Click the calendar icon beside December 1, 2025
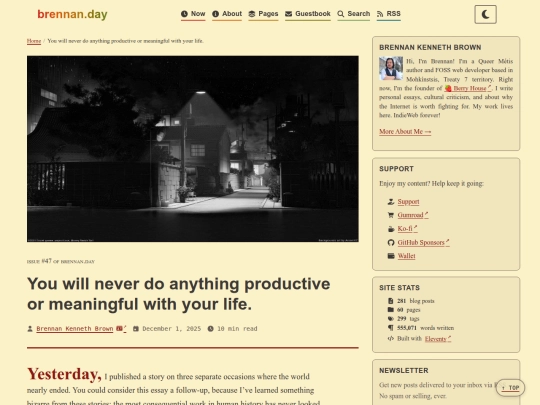The image size is (540, 405). click(136, 329)
